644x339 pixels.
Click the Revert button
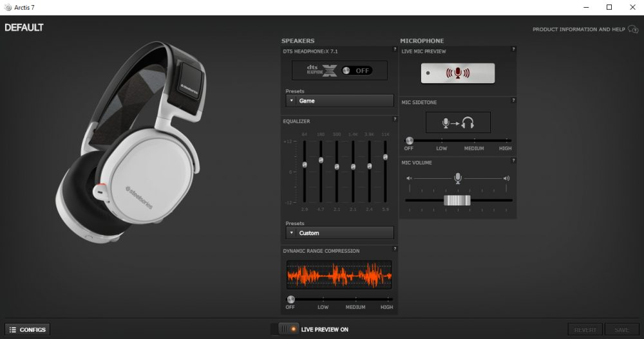[585, 329]
